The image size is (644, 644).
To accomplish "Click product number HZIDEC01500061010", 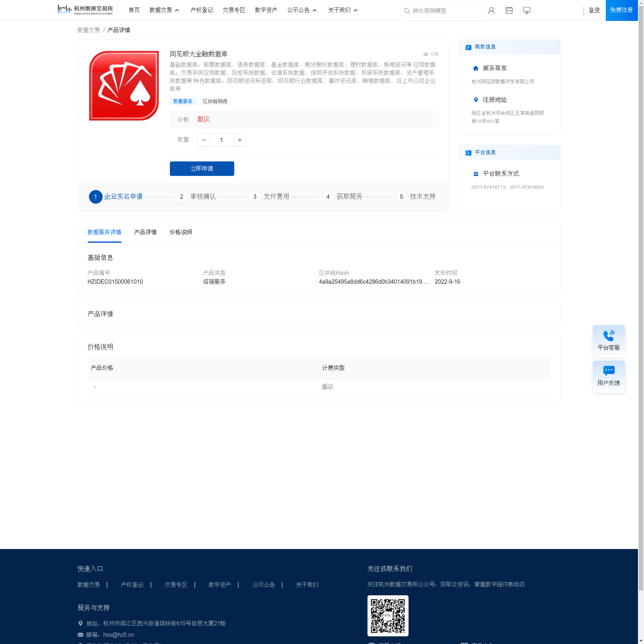I will tap(115, 282).
